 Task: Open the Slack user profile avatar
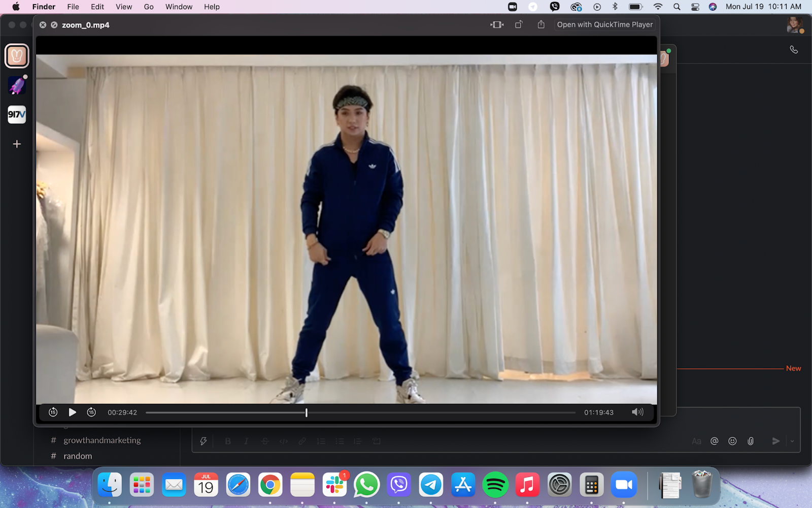(794, 24)
